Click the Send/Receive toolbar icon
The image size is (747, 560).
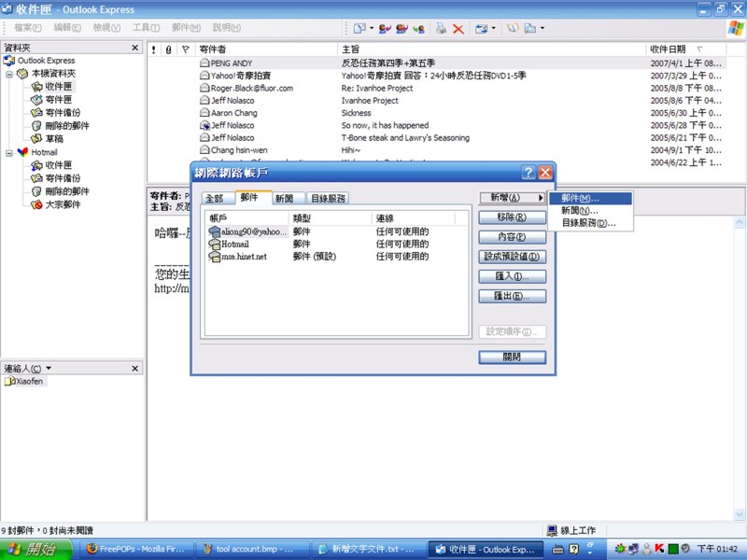(x=481, y=29)
